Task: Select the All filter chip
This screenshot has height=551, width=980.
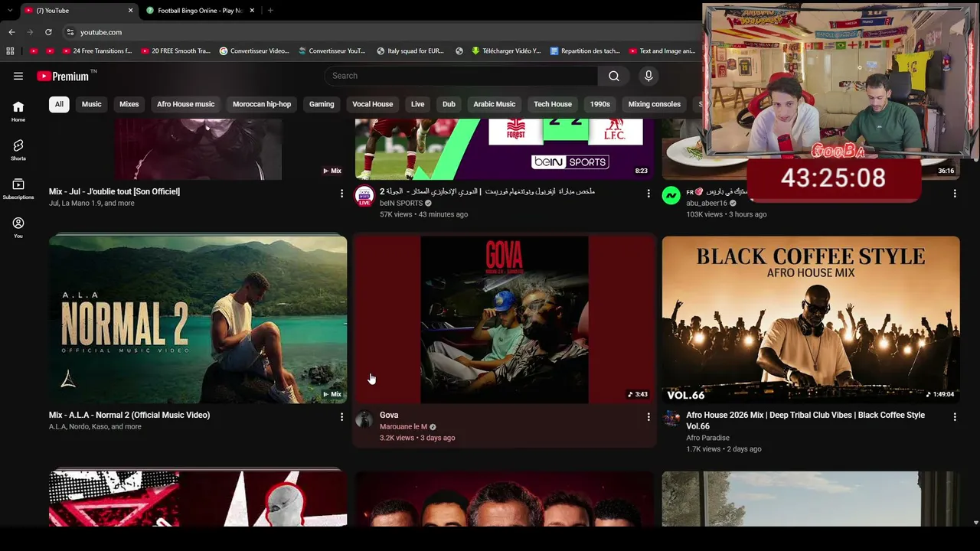Action: coord(59,104)
